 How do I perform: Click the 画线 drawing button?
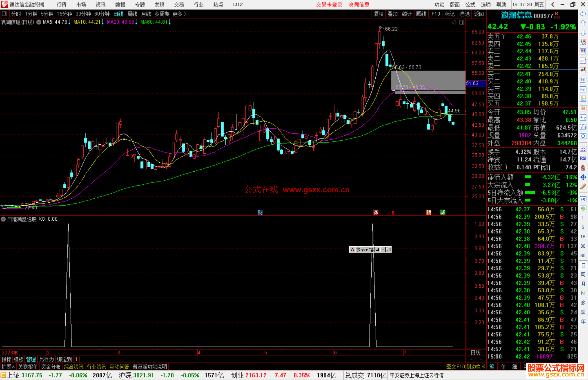point(421,14)
